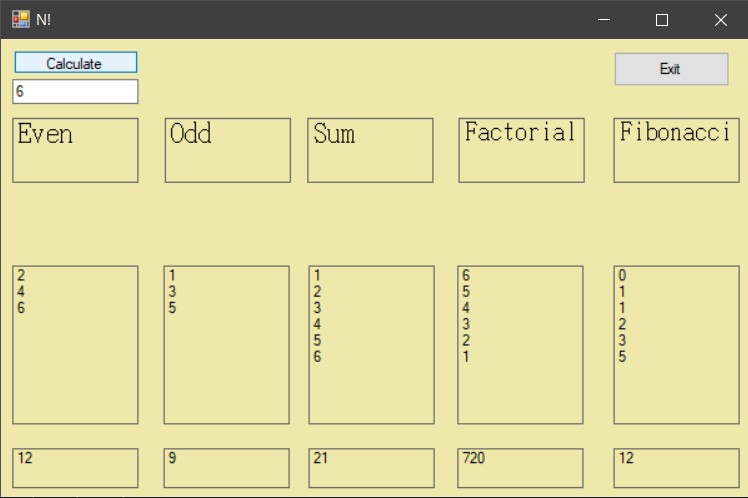Click the even numbers list showing 2, 4, 6
The image size is (748, 498).
coord(75,345)
